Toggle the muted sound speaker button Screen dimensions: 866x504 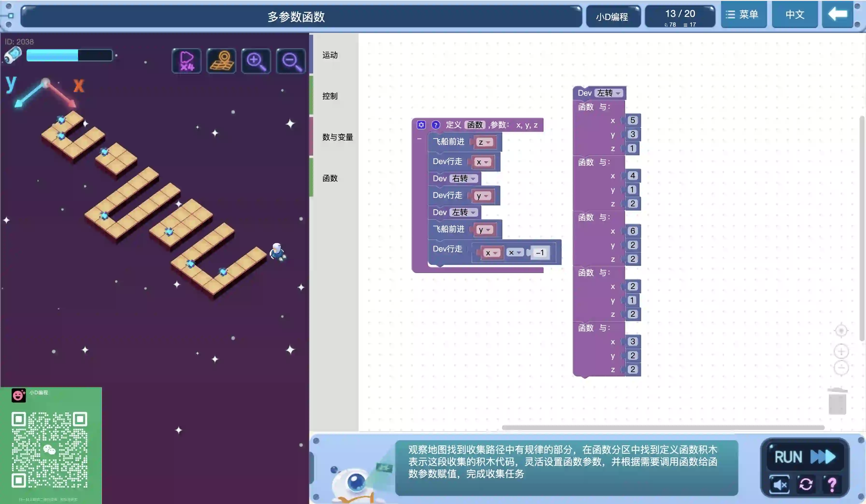pyautogui.click(x=779, y=484)
